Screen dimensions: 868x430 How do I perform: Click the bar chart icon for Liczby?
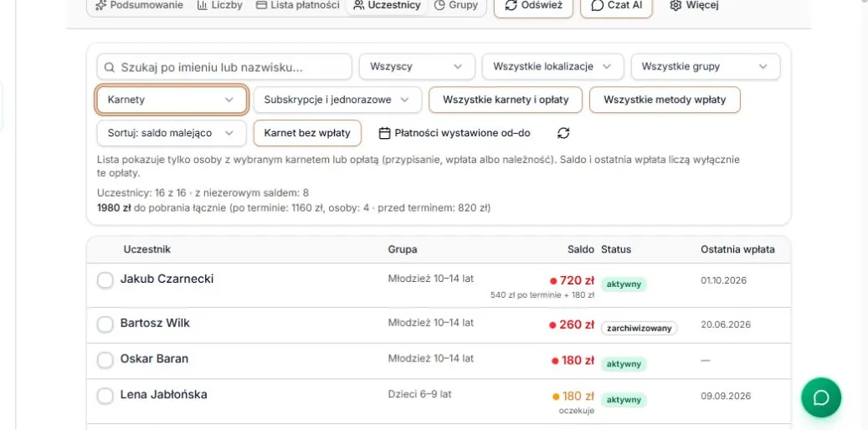coord(202,6)
